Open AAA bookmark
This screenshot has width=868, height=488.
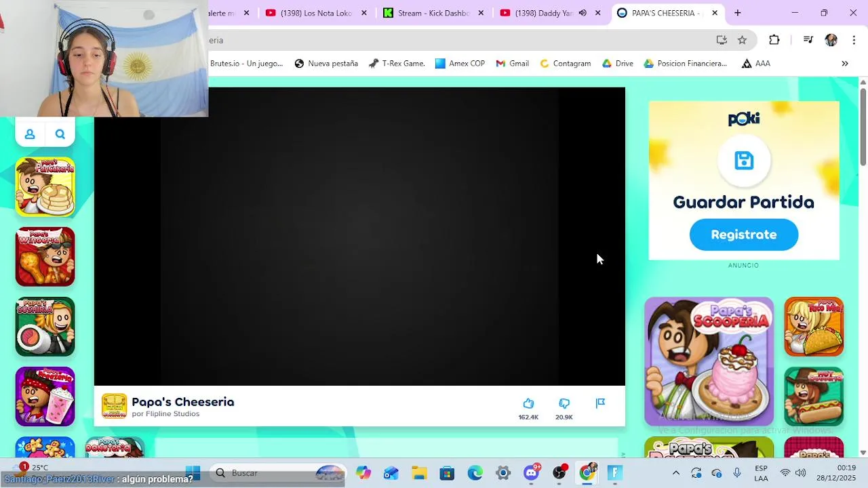(755, 64)
